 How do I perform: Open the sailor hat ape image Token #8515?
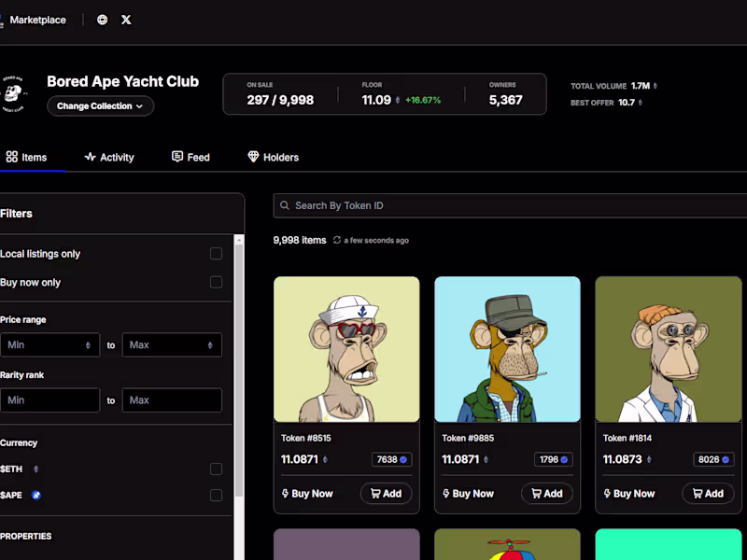click(x=346, y=349)
